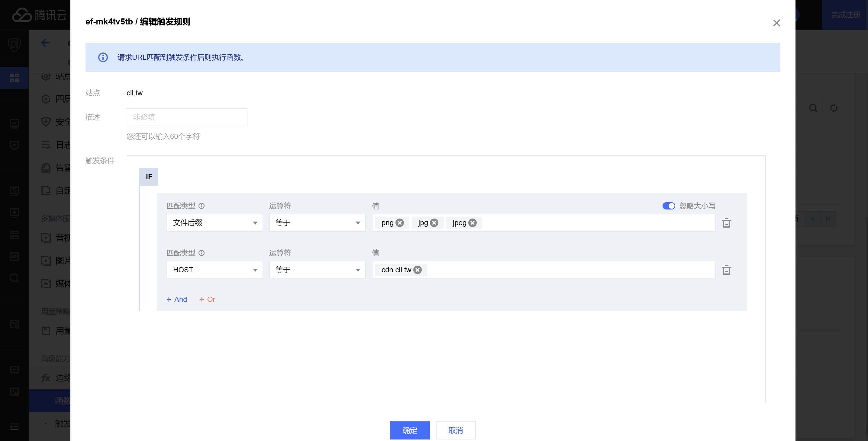Click info icon beside second 匹配类型 label
This screenshot has width=868, height=441.
coord(202,253)
